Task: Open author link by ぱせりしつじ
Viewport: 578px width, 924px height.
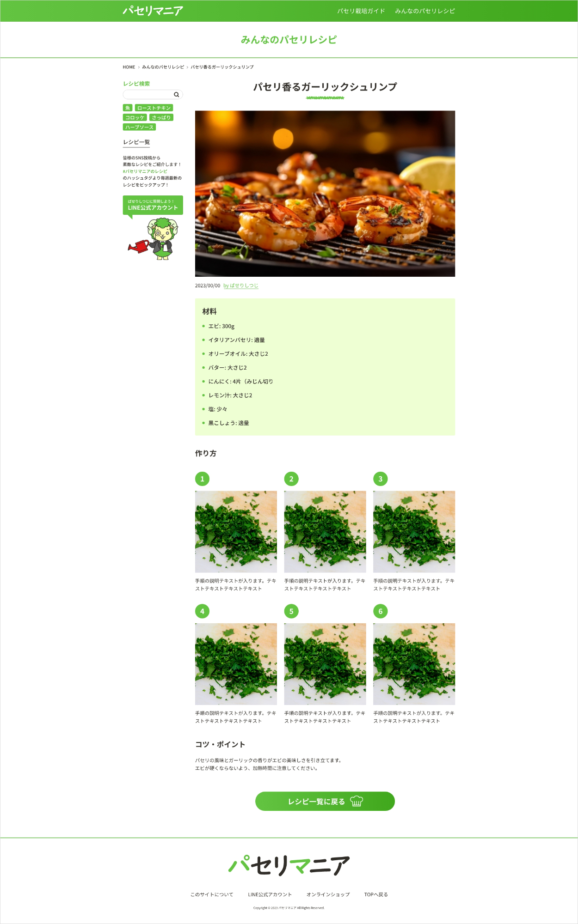Action: 241,286
